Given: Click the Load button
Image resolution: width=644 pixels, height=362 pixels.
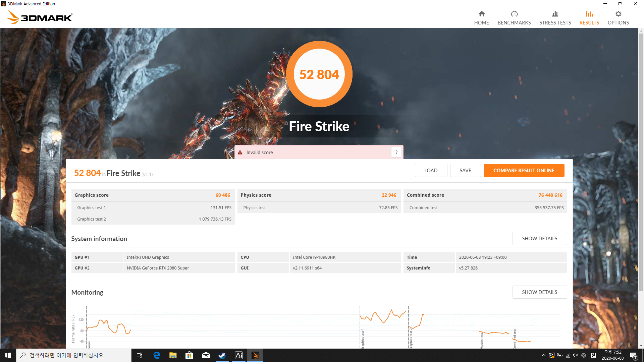Looking at the screenshot, I should (431, 170).
